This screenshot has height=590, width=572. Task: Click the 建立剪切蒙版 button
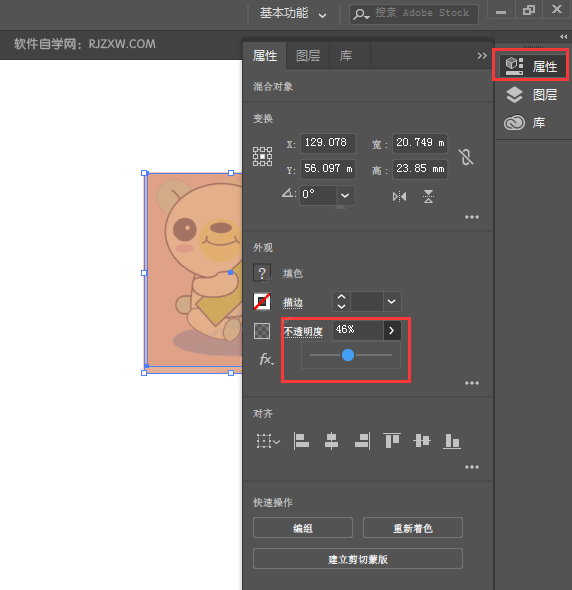click(x=358, y=559)
